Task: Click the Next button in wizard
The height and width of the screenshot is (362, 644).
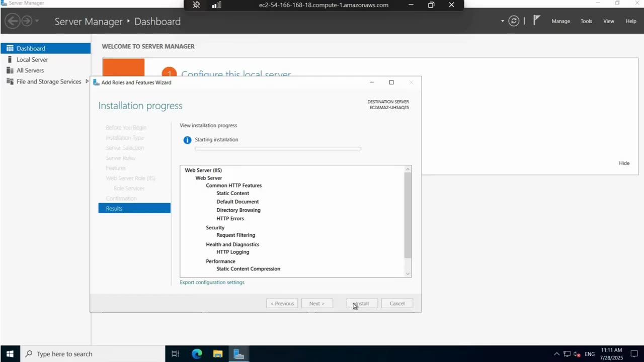Action: pyautogui.click(x=316, y=303)
